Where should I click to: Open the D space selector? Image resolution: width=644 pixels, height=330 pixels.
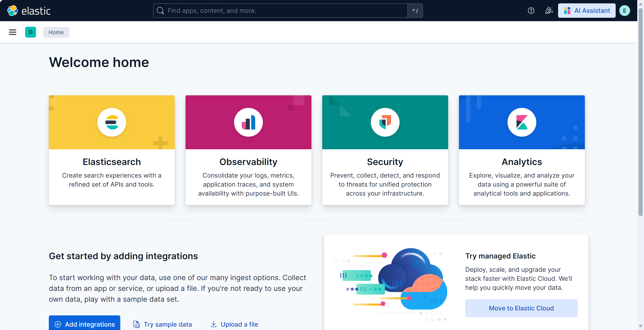pyautogui.click(x=31, y=32)
